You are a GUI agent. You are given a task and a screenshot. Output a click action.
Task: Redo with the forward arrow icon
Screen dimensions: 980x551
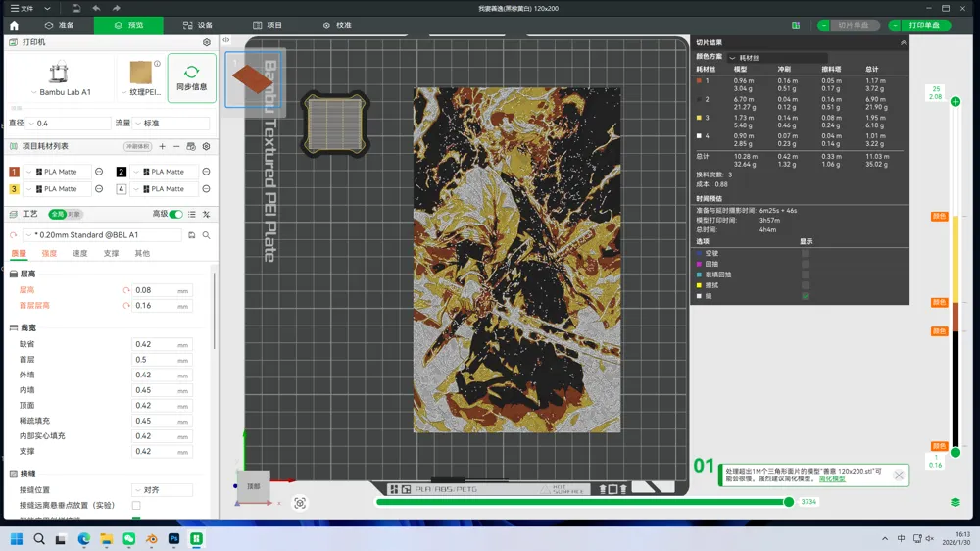[x=117, y=8]
